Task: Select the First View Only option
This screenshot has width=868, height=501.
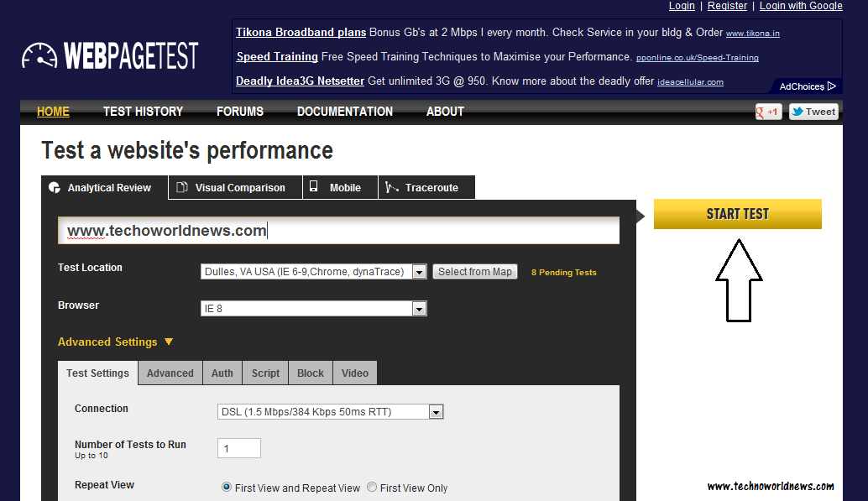Action: pyautogui.click(x=371, y=487)
